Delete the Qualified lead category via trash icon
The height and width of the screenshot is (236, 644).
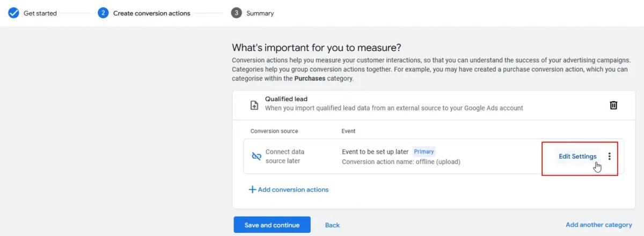point(613,105)
